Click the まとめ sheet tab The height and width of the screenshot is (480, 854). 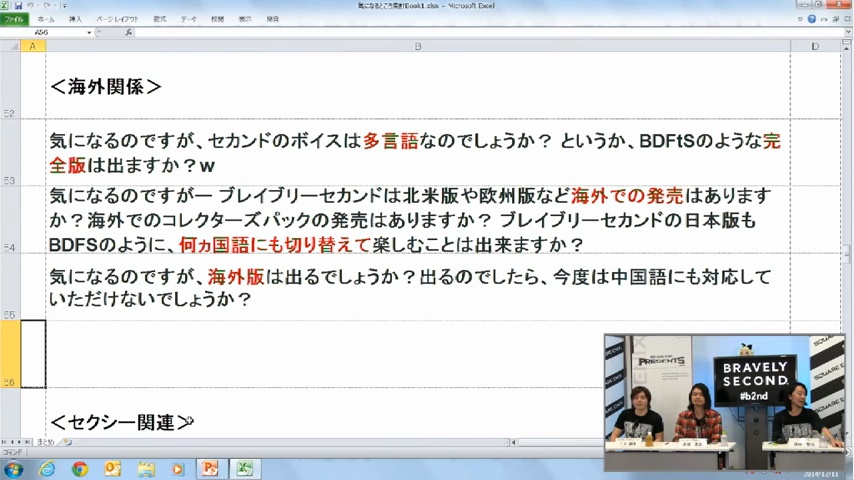[46, 442]
